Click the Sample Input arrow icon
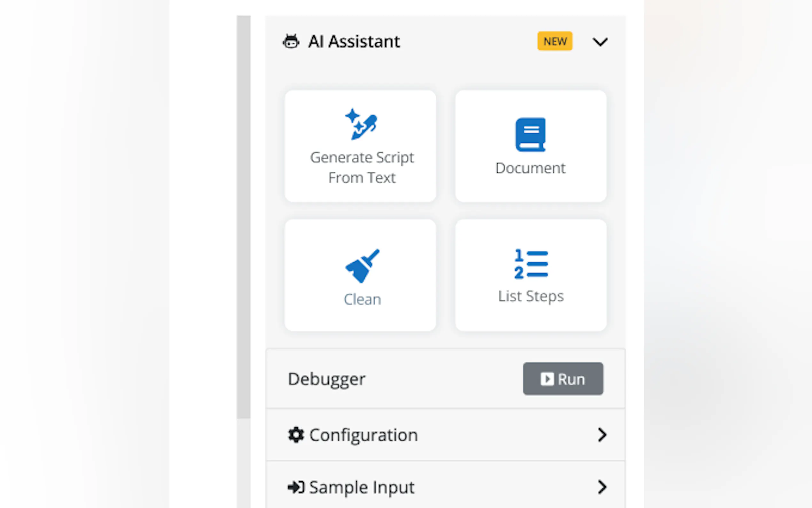Image resolution: width=812 pixels, height=508 pixels. [x=296, y=487]
